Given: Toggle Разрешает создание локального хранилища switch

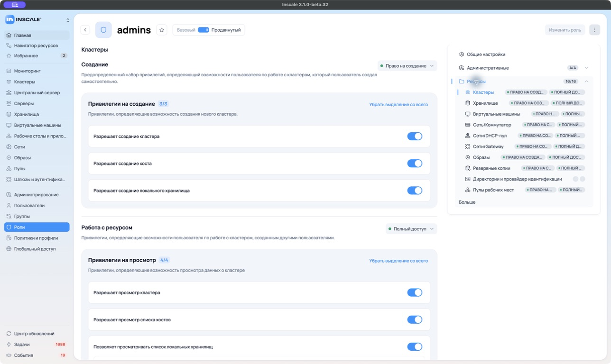Looking at the screenshot, I should click(415, 191).
